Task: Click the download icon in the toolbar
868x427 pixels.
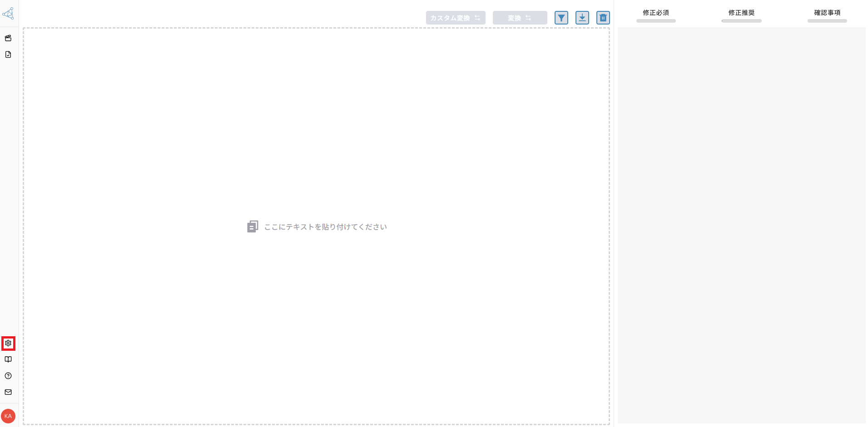Action: 582,18
